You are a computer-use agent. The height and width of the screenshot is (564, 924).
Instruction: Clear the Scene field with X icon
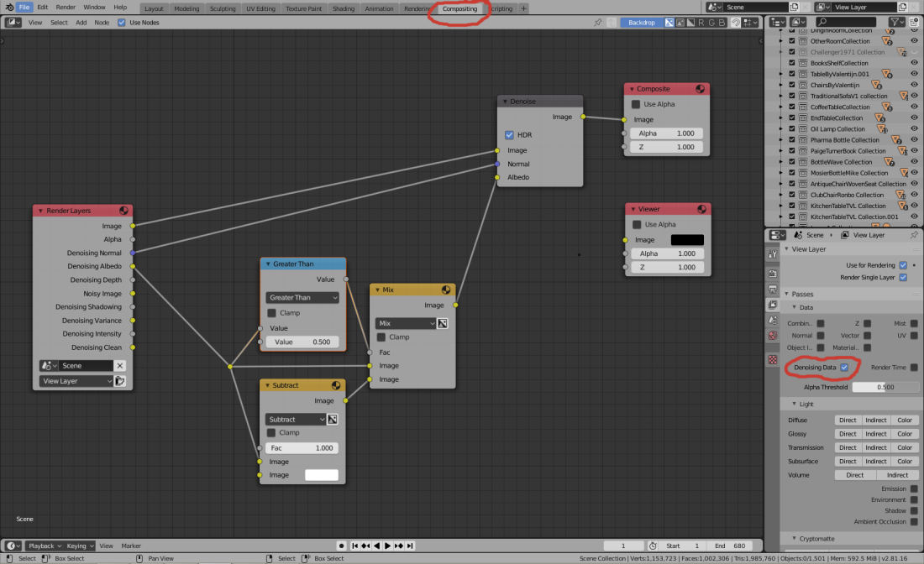119,366
